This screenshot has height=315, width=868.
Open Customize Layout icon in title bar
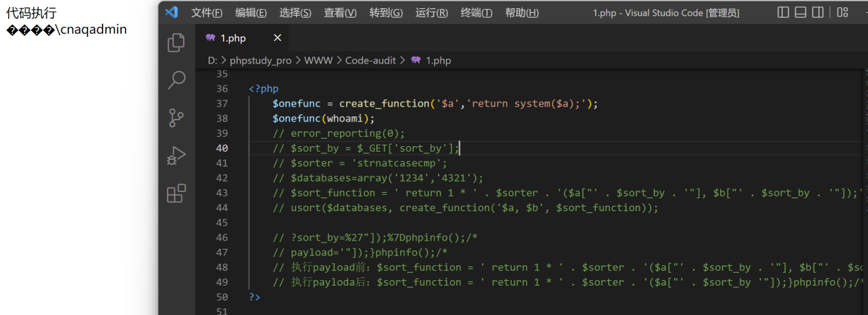[x=843, y=12]
